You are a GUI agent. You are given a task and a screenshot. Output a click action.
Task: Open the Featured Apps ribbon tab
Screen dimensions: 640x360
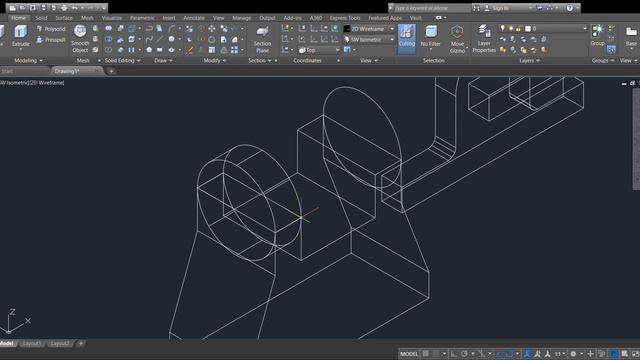tap(385, 18)
